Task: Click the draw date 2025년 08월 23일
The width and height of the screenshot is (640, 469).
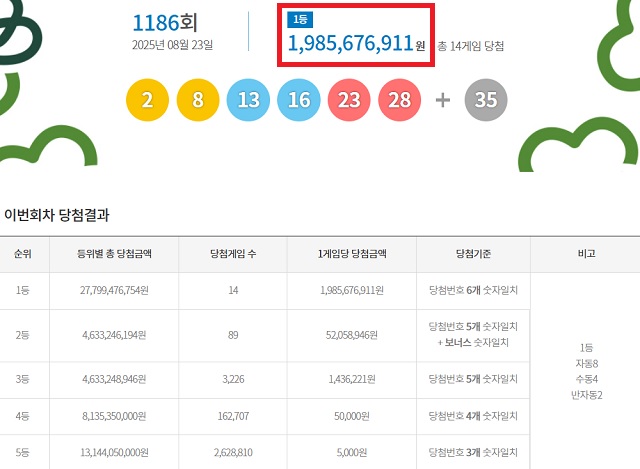Action: (172, 45)
